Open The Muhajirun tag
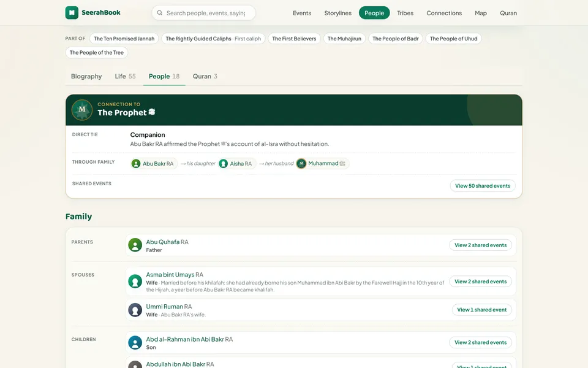588x368 pixels. 344,39
